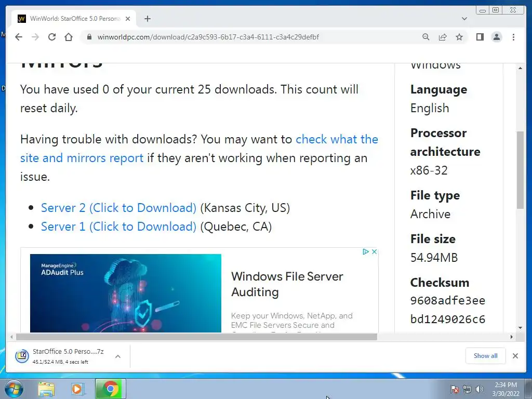
Task: Open the browser home page
Action: click(69, 37)
